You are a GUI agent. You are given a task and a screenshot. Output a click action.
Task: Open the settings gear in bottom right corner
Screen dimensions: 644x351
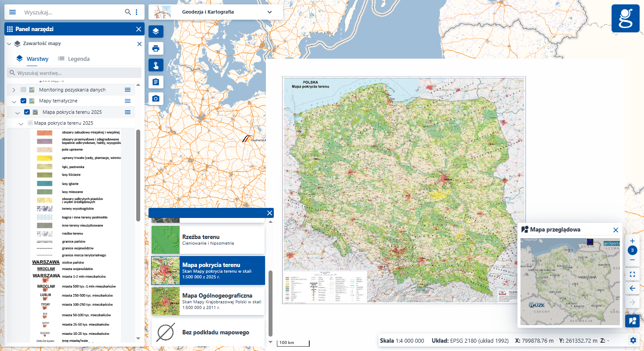pyautogui.click(x=632, y=340)
